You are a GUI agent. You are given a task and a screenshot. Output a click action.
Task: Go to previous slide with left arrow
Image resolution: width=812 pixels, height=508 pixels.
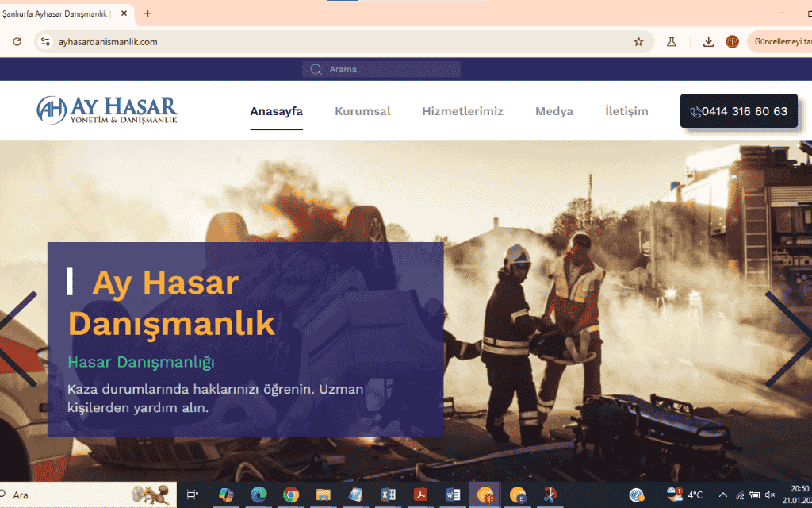pyautogui.click(x=17, y=339)
